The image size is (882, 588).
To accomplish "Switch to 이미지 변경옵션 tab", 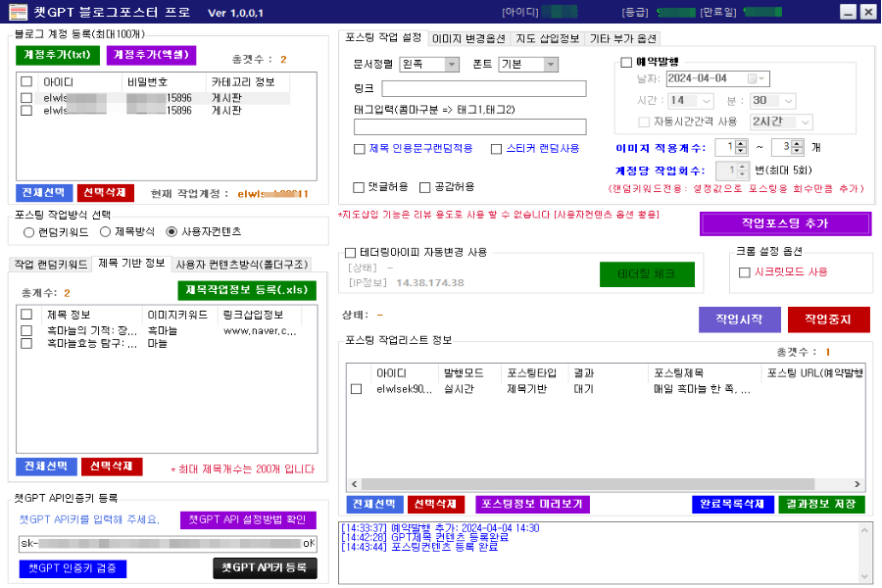I will click(466, 38).
